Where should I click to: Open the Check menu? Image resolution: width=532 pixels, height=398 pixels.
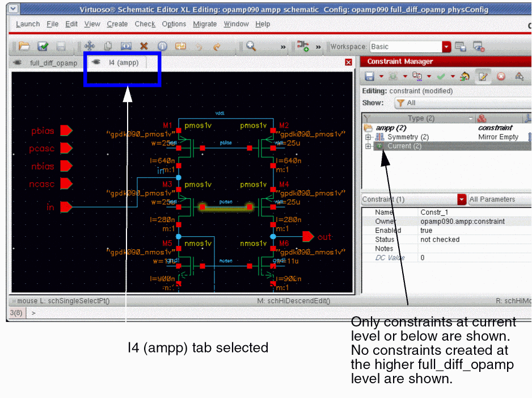(145, 24)
